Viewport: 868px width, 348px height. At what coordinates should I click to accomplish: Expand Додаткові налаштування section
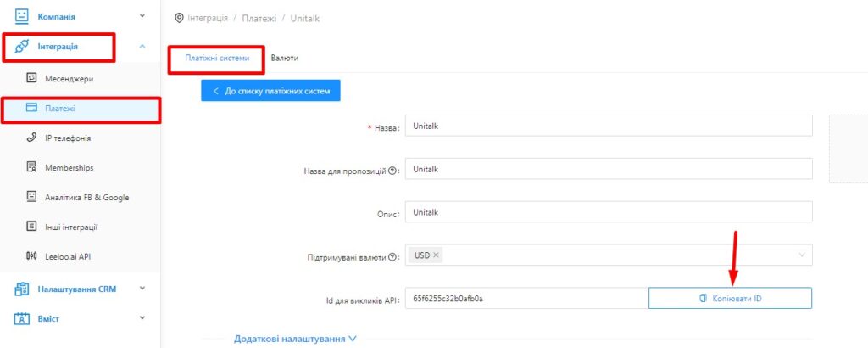point(295,339)
